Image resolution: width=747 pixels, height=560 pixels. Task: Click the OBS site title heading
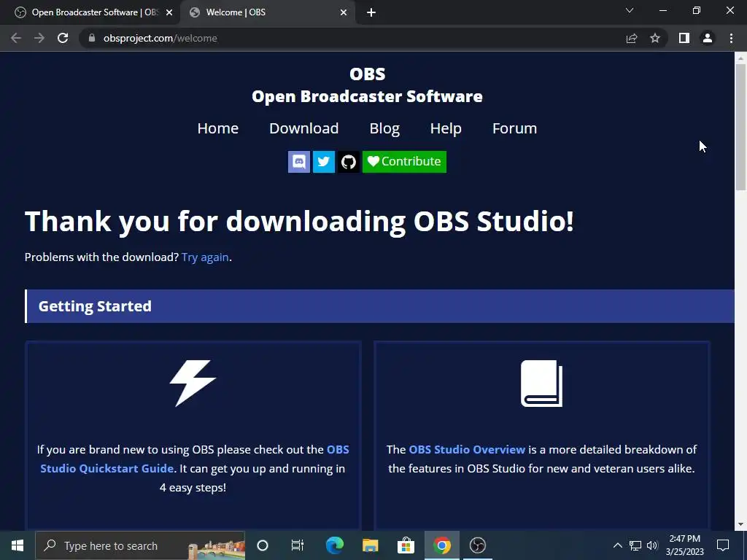(368, 85)
